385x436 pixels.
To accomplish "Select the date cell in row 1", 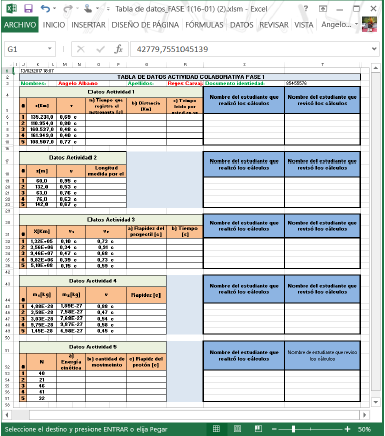I will [x=37, y=71].
